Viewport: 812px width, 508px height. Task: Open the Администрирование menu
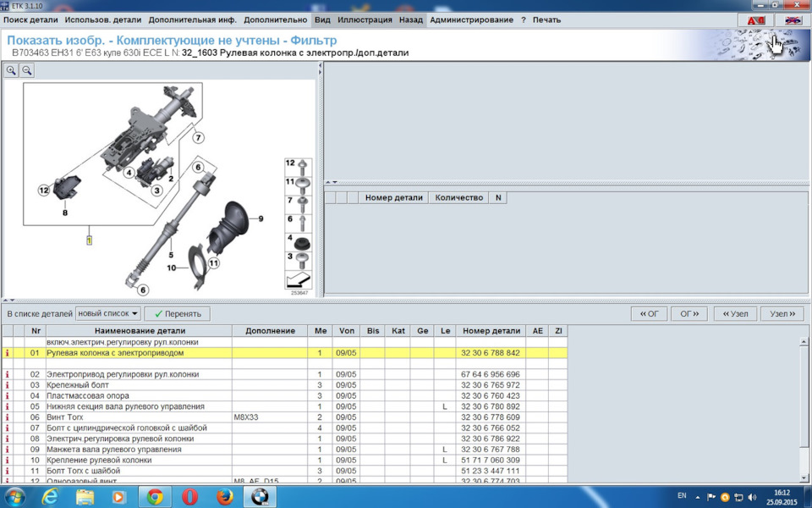[471, 19]
